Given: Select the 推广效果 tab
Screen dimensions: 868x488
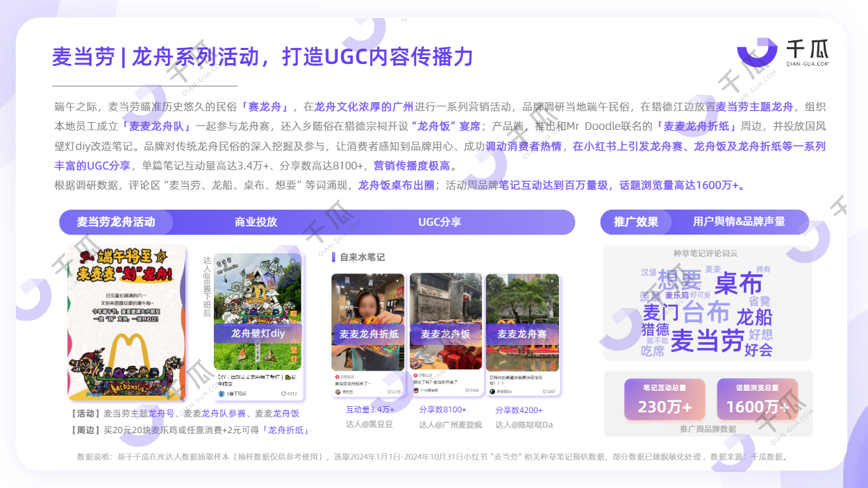Looking at the screenshot, I should pos(636,222).
